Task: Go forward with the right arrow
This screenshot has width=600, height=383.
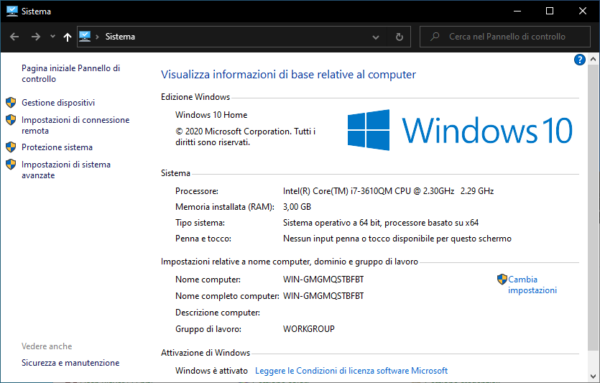Action: tap(36, 37)
